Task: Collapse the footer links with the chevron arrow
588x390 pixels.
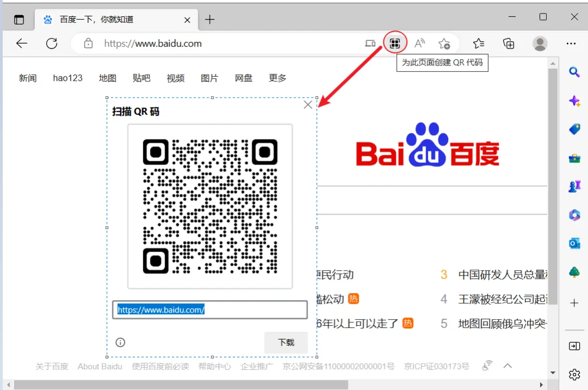Action: (x=508, y=366)
